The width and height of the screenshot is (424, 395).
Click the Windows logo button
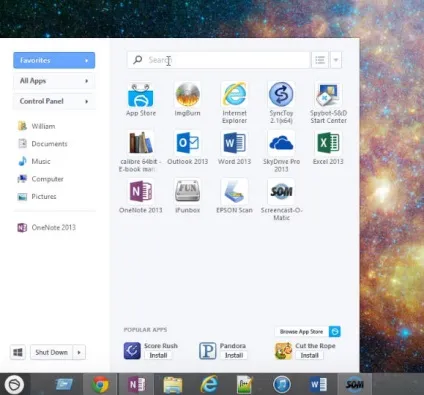click(18, 352)
